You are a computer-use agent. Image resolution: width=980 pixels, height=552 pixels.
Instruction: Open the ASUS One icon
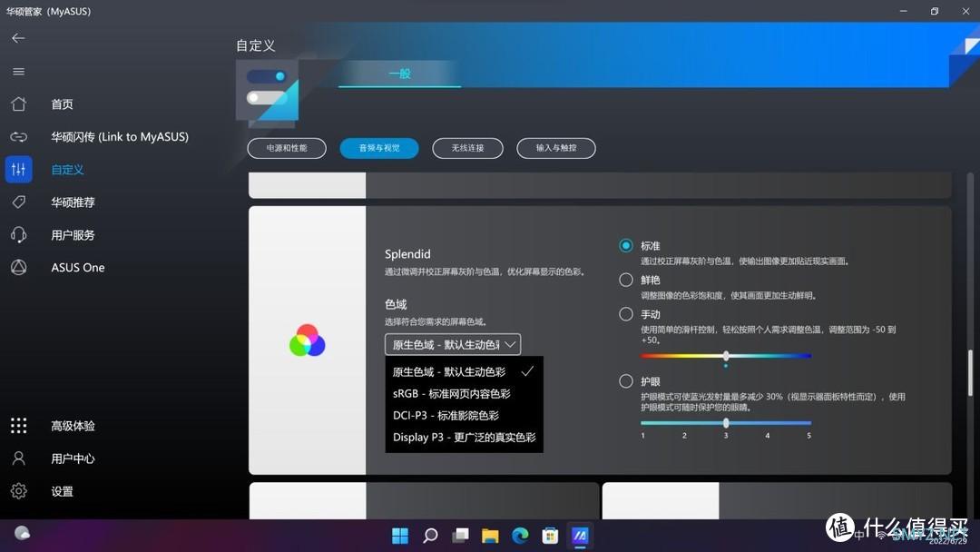coord(19,268)
